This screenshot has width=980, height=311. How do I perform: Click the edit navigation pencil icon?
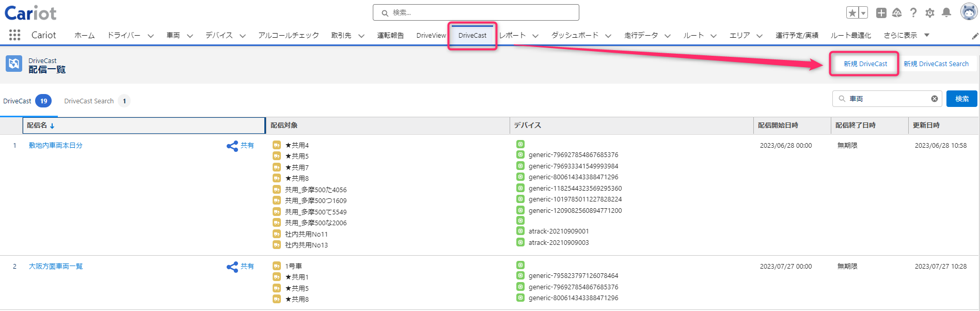click(975, 36)
